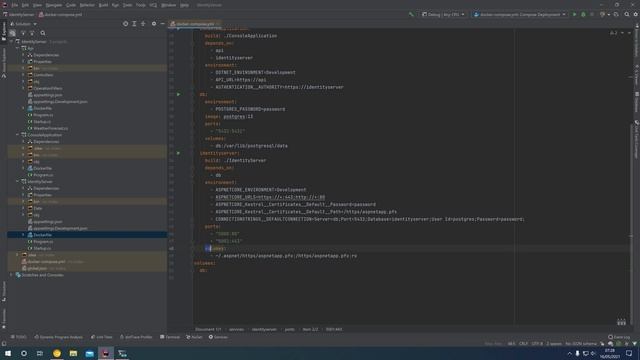Click the 'identityserver' breadcrumb in editor footer
This screenshot has width=640, height=360.
[x=264, y=329]
